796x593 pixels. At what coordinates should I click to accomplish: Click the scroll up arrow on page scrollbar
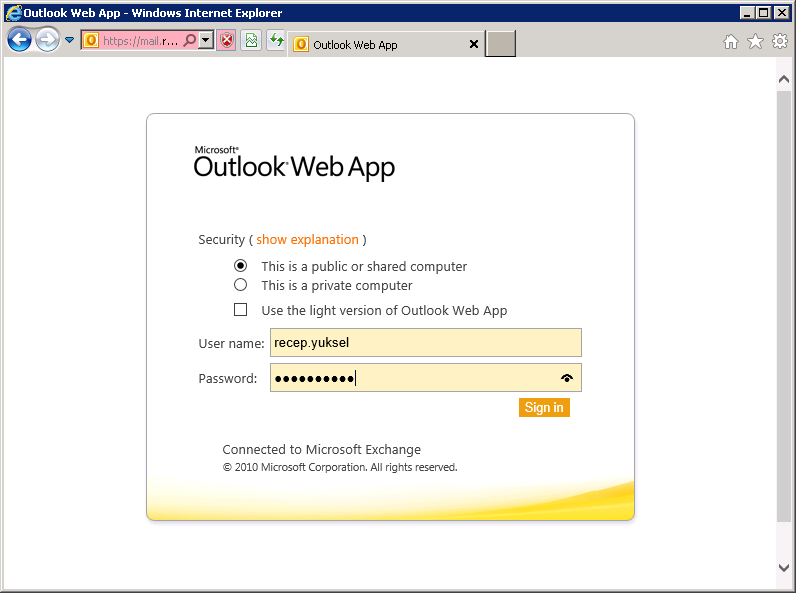click(784, 79)
